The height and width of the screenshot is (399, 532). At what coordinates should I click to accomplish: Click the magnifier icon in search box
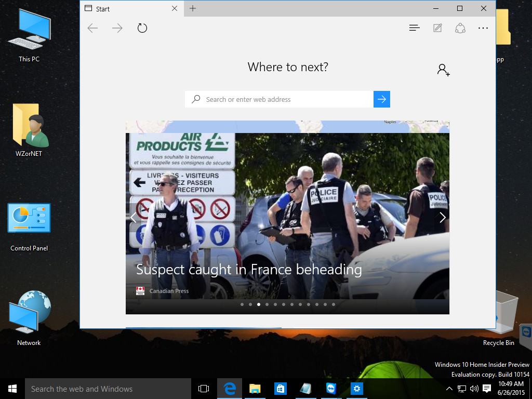pos(196,99)
